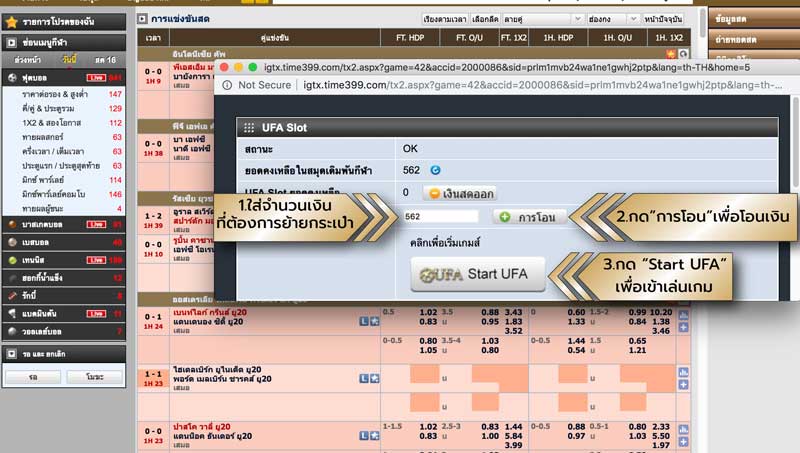
Task: Select ทายผลสกอร์ 63 item
Action: 64,137
